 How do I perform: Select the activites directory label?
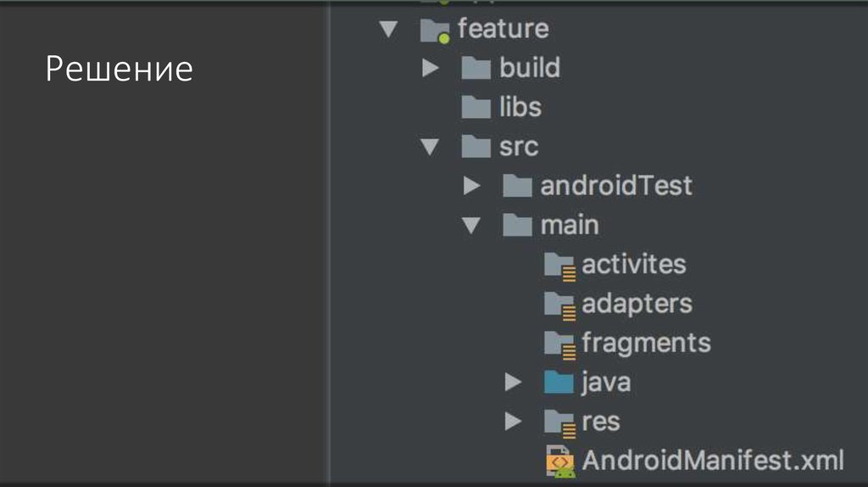[x=633, y=264]
